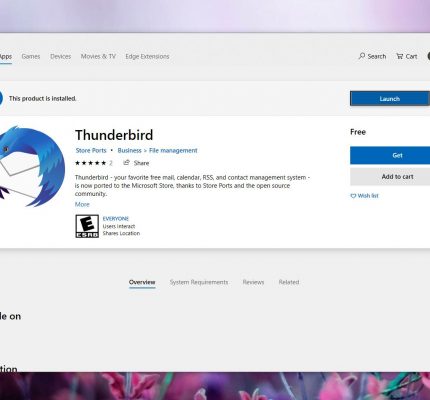The height and width of the screenshot is (400, 430).
Task: Click the Search magnifier icon
Action: (362, 56)
